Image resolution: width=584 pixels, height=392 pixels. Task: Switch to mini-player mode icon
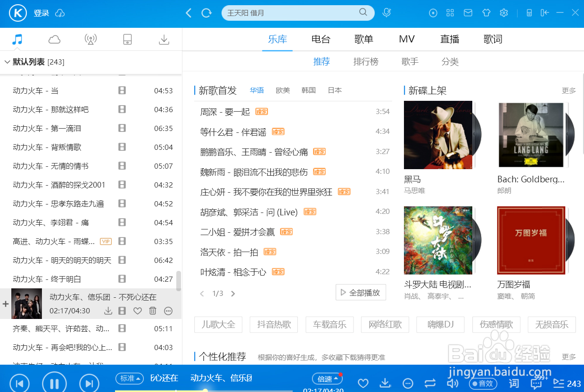coord(529,13)
